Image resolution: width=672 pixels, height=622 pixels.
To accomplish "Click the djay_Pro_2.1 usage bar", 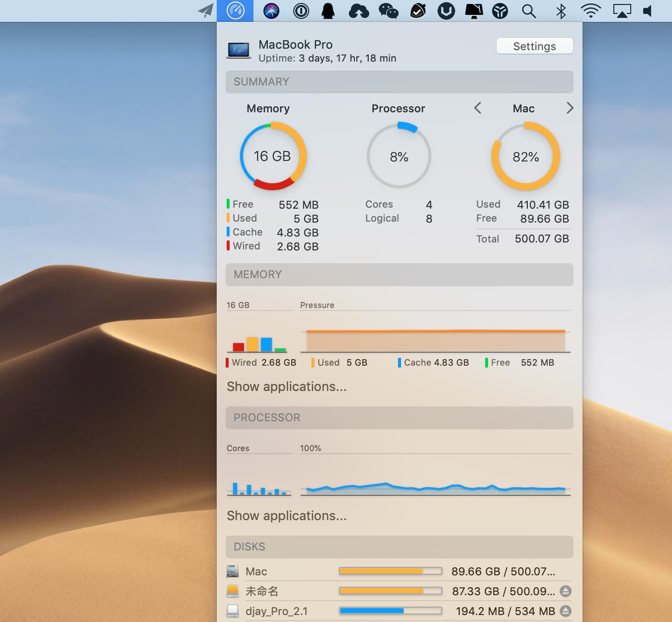I will point(391,611).
